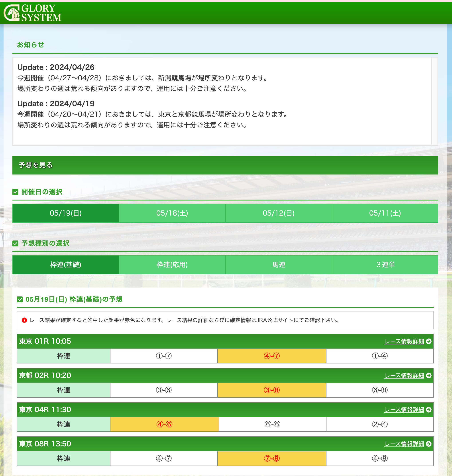452x476 pixels.
Task: Select the 05/18(土) date tab
Action: point(172,213)
